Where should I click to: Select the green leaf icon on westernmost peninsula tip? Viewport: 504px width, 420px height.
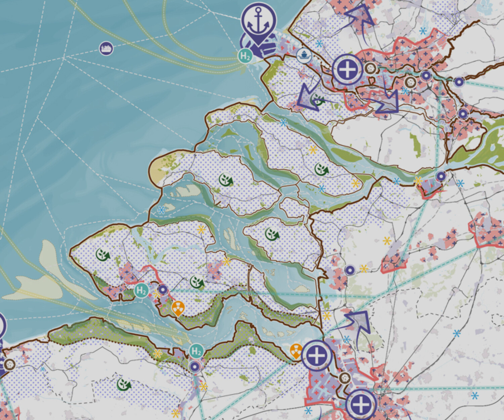103,255
